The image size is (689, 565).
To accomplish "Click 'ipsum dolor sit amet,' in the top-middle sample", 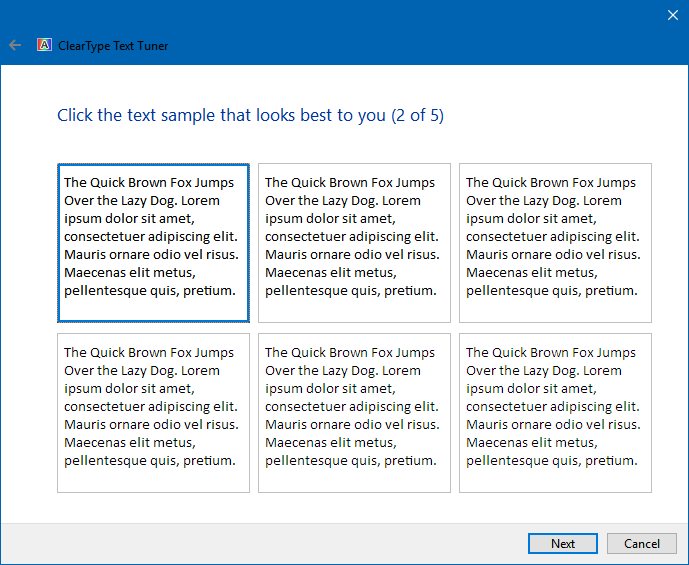I will coord(330,218).
